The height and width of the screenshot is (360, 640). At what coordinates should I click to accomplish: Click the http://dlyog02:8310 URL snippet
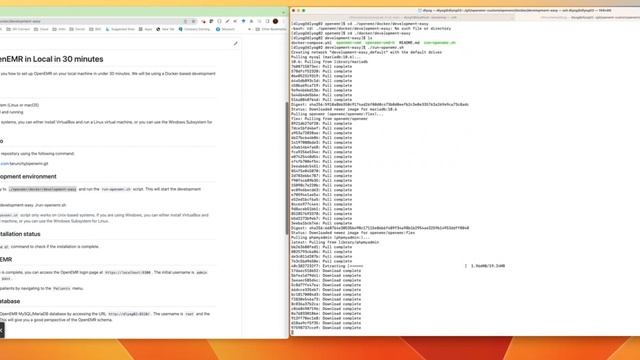click(129, 314)
